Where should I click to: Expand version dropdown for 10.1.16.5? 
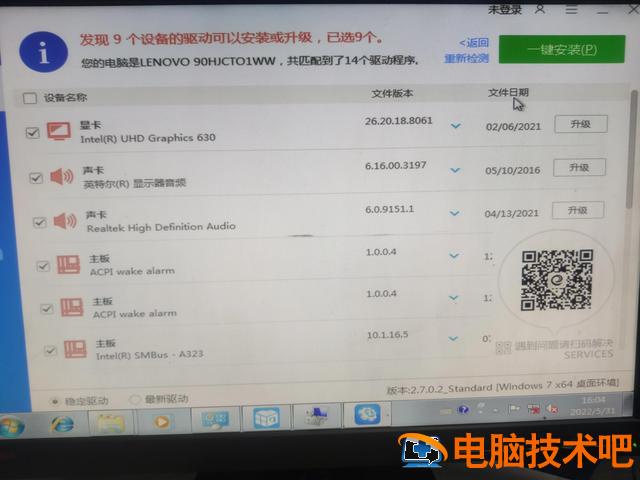coord(453,338)
